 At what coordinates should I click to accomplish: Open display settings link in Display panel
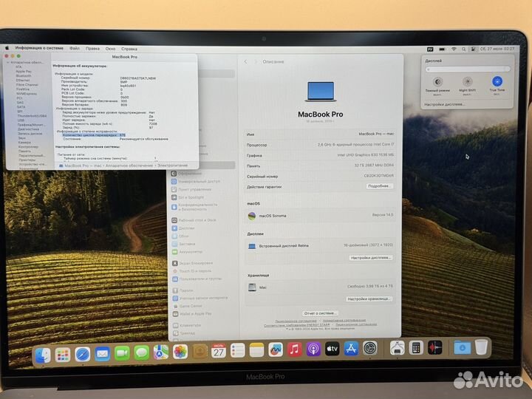click(445, 104)
